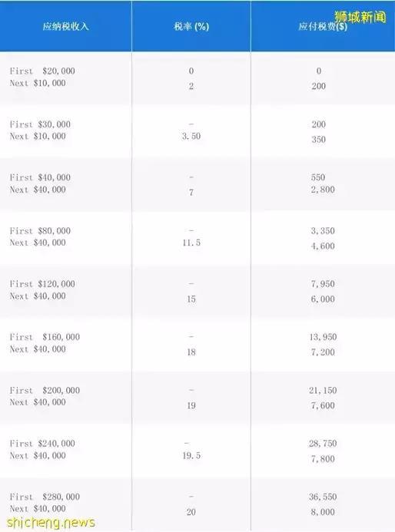Click the 13,950 tax payable amount
The width and height of the screenshot is (395, 532).
point(323,337)
